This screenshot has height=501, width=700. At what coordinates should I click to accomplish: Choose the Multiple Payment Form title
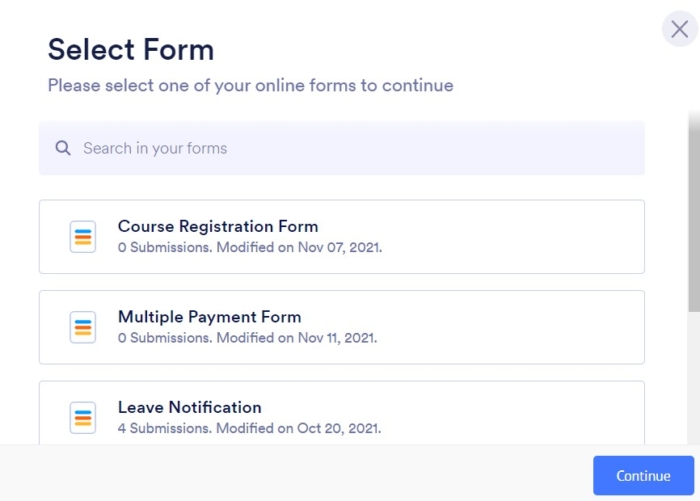[209, 317]
